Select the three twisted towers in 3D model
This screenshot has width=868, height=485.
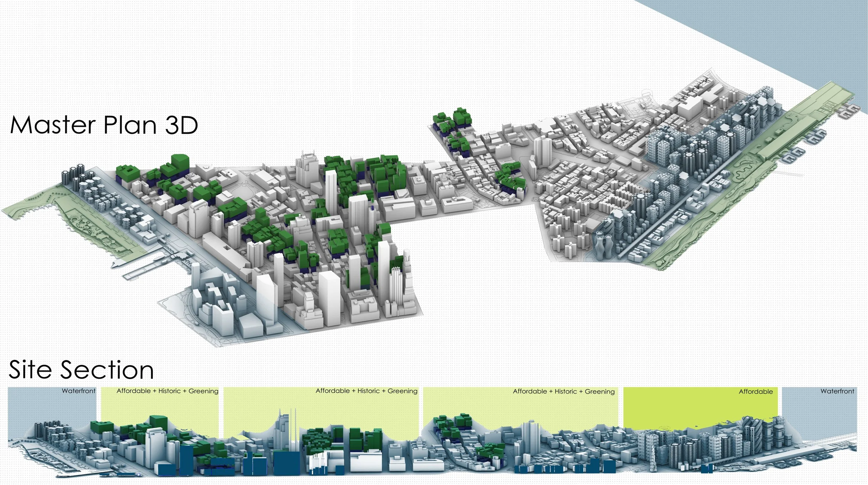pos(604,245)
